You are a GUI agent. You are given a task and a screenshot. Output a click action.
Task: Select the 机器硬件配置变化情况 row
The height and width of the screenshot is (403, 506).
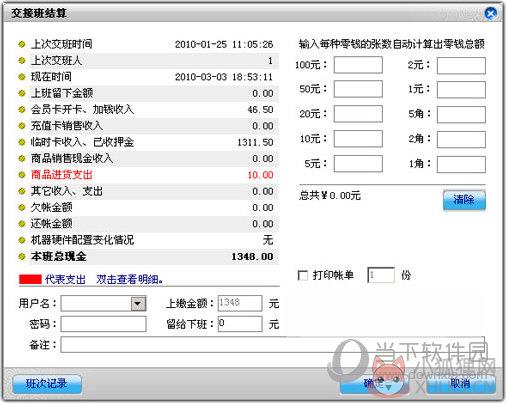(149, 240)
